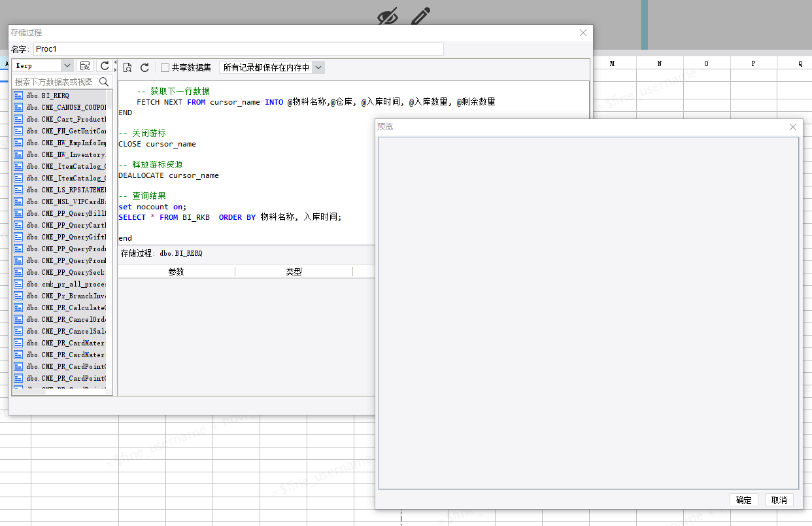Click the SQL line DEALLOCATE cursor_name
The height and width of the screenshot is (526, 812).
(169, 175)
